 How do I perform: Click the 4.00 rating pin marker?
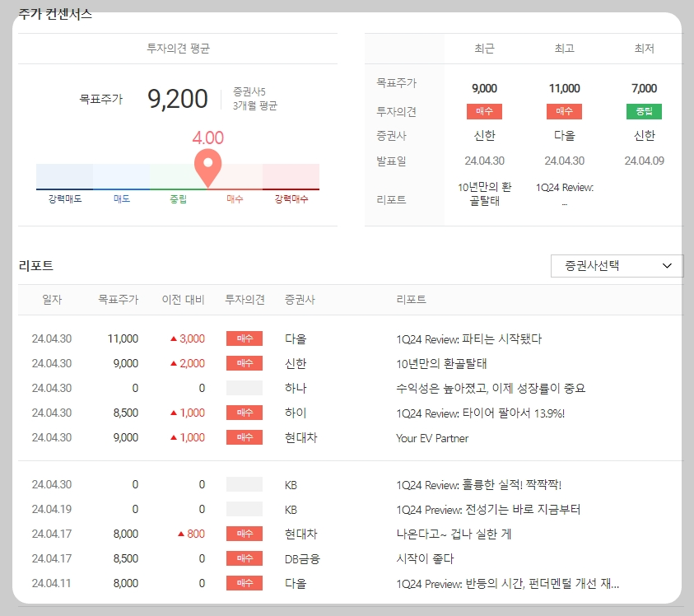click(207, 168)
